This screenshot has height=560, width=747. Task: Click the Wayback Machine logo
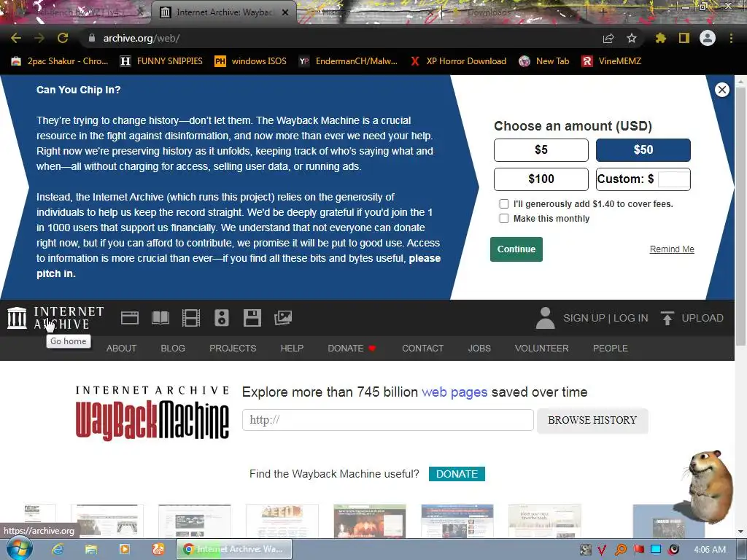coord(152,413)
